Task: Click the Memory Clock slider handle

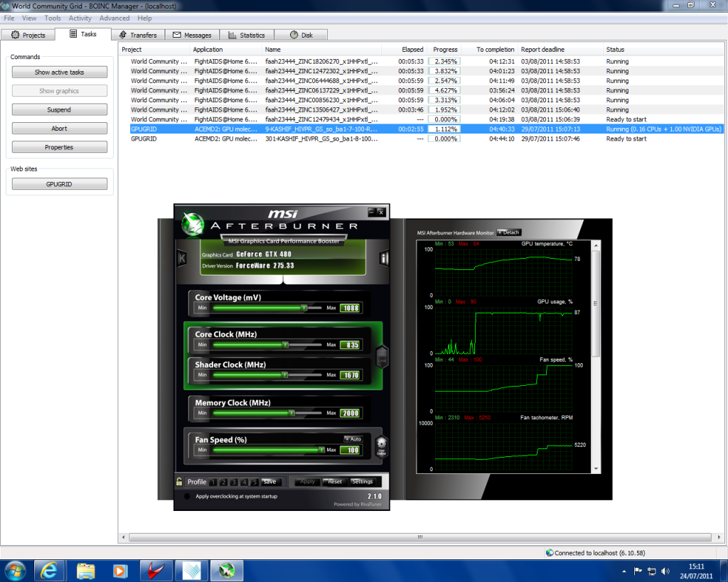Action: point(291,413)
